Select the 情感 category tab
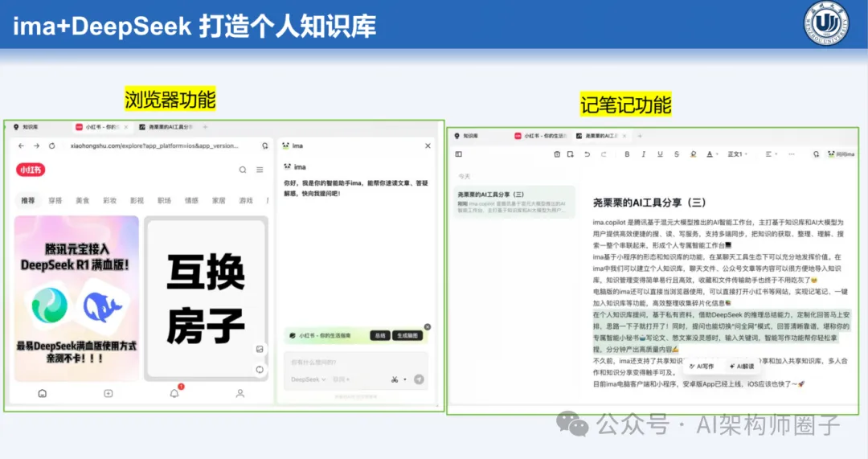The height and width of the screenshot is (459, 868). [x=191, y=201]
